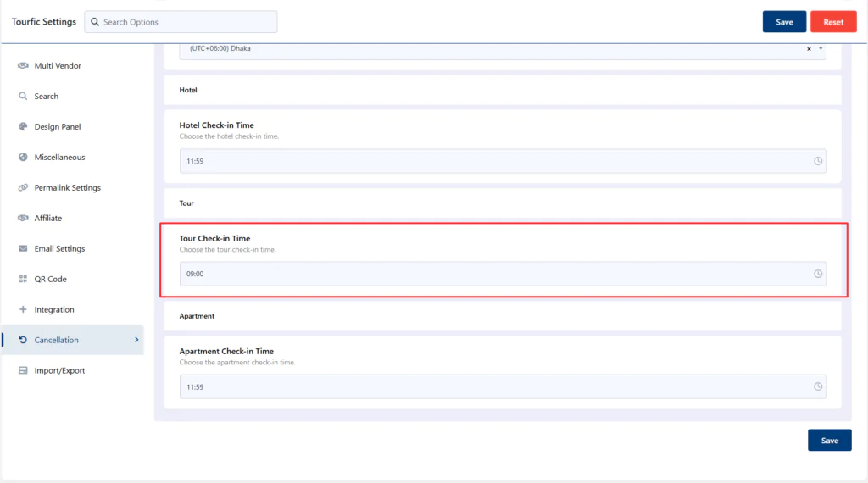Click the Affiliate sidebar icon
The height and width of the screenshot is (483, 868).
[x=23, y=218]
